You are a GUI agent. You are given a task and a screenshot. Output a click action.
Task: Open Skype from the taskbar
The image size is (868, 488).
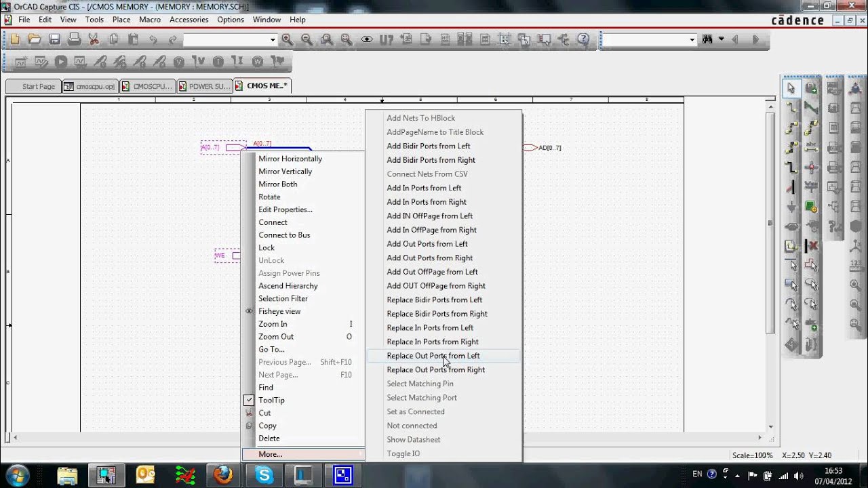click(x=263, y=475)
